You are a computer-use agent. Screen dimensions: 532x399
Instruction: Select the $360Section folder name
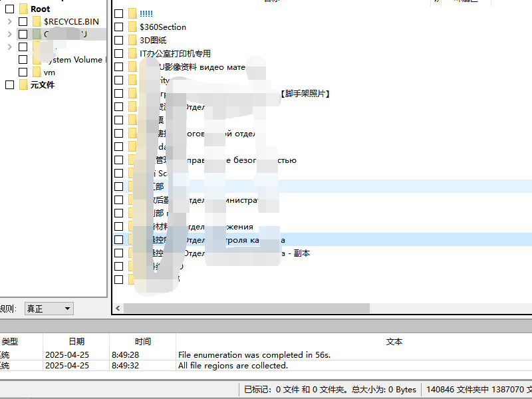click(x=163, y=27)
